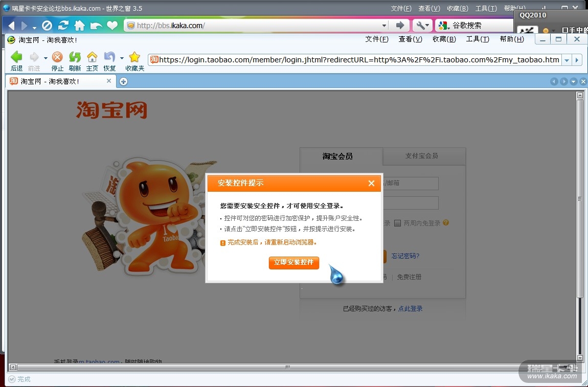
Task: Click back arrow in 世界之窗 window
Action: [11, 26]
